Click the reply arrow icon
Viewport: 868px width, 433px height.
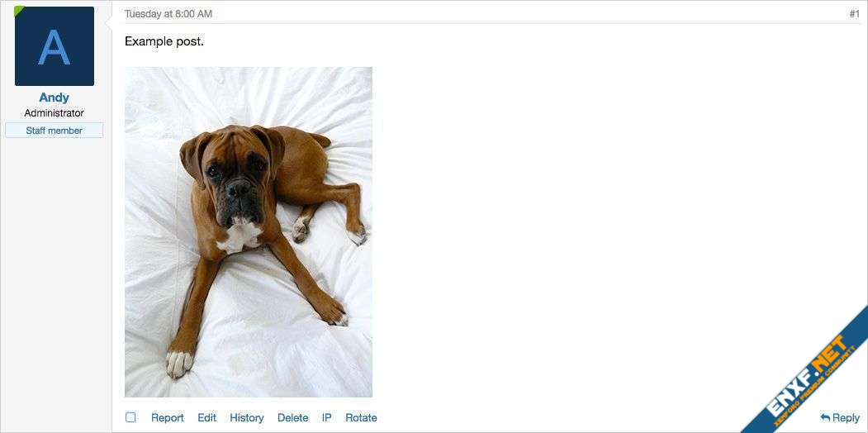pos(825,417)
